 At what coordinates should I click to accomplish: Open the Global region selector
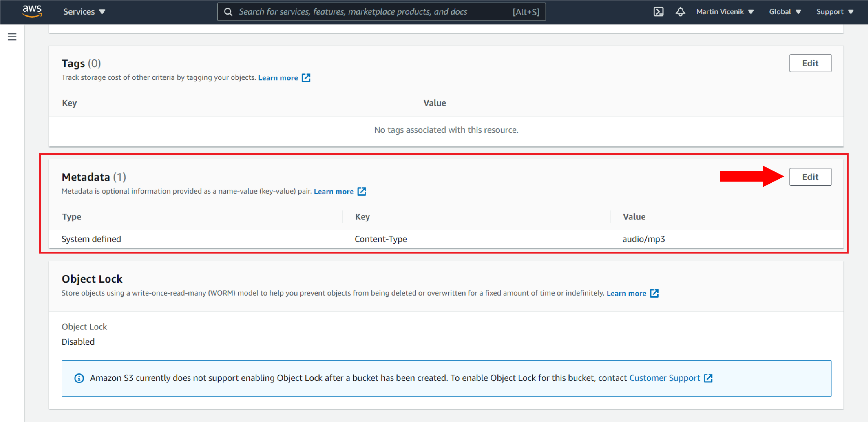point(784,11)
